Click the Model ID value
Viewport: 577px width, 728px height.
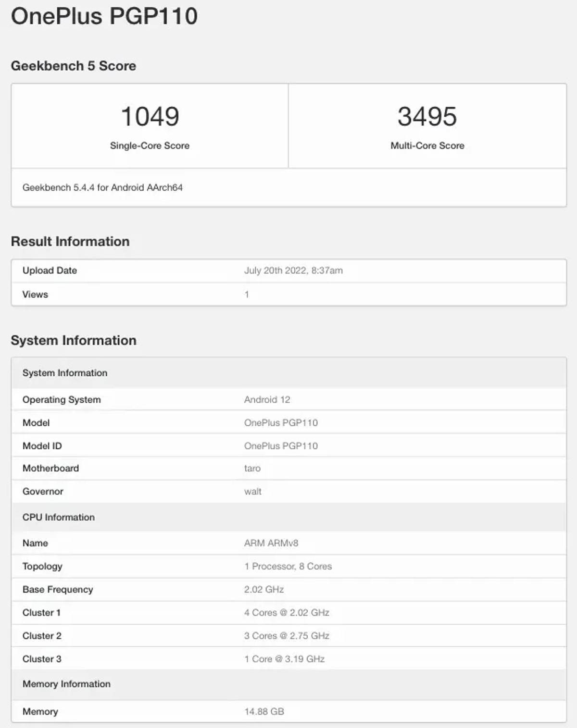click(281, 445)
